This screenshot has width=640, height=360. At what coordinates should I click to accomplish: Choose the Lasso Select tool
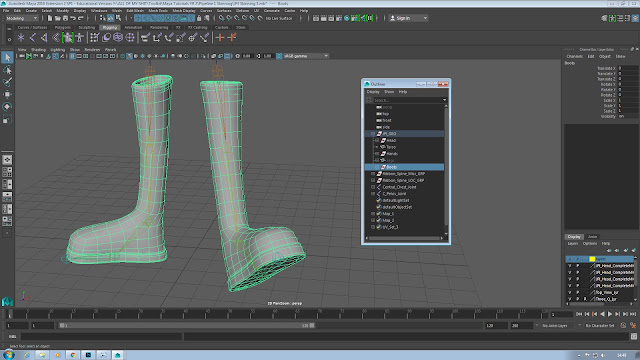point(7,70)
